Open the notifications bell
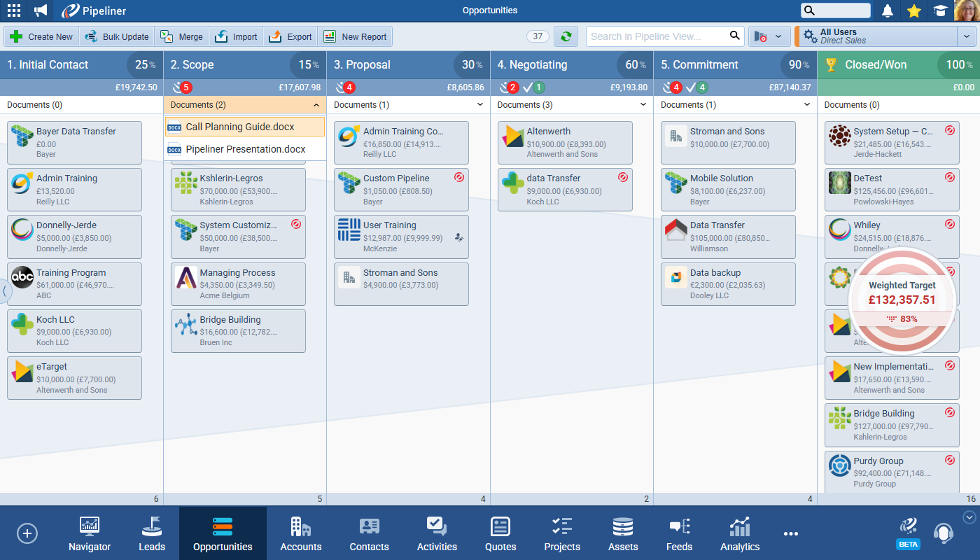Image resolution: width=980 pixels, height=560 pixels. click(x=888, y=10)
